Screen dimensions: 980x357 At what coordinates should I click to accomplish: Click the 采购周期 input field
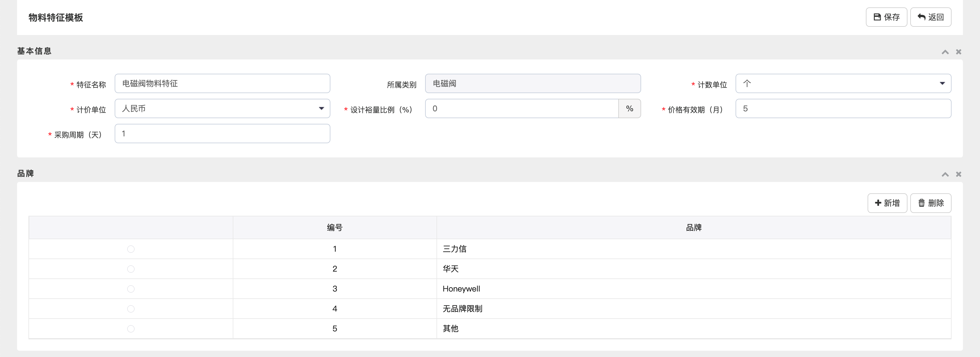click(222, 134)
